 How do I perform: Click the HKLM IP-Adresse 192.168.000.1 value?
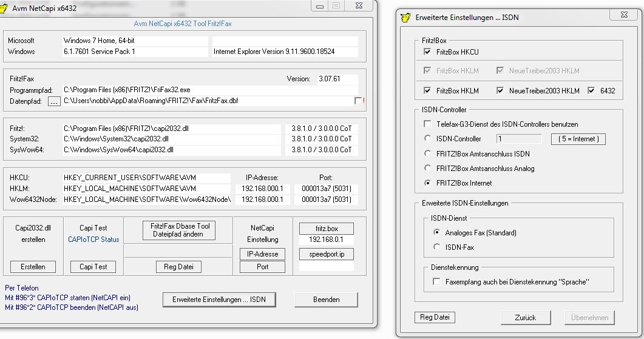(x=262, y=189)
